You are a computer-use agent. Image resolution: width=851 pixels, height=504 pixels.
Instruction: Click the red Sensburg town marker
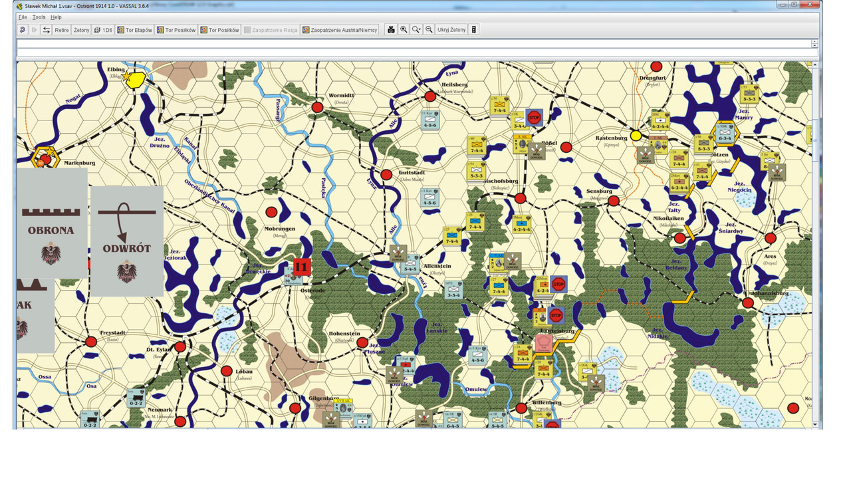tap(614, 200)
